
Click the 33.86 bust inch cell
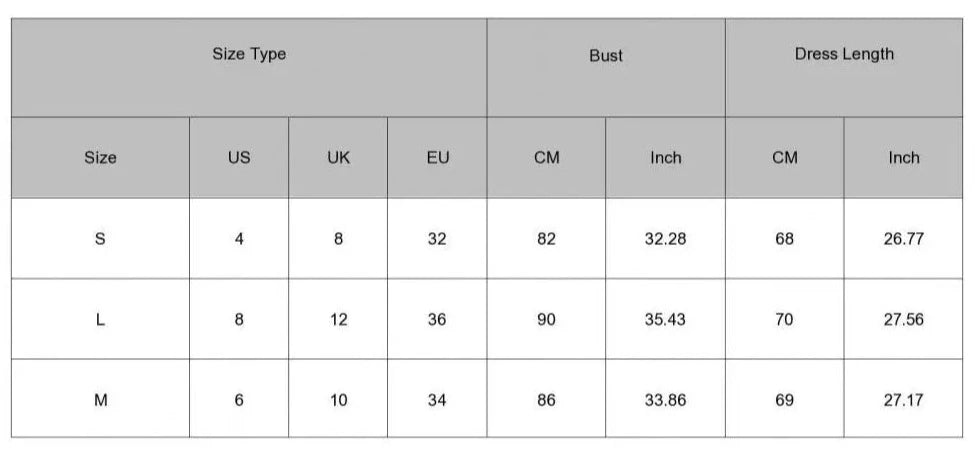pos(665,400)
